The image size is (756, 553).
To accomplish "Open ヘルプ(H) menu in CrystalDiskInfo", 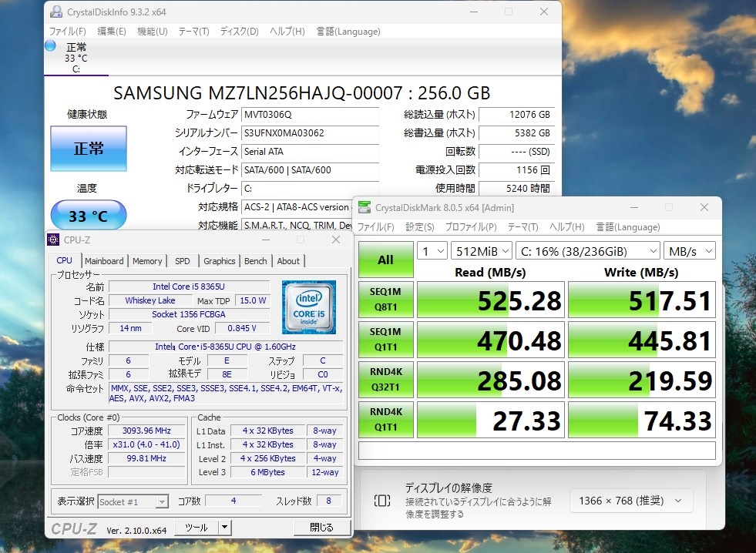I will [x=287, y=32].
